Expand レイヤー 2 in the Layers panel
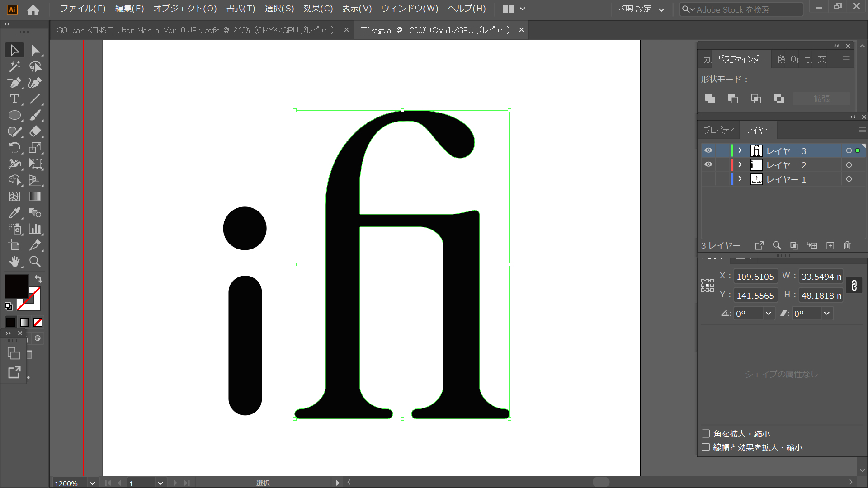This screenshot has height=488, width=868. pyautogui.click(x=740, y=165)
